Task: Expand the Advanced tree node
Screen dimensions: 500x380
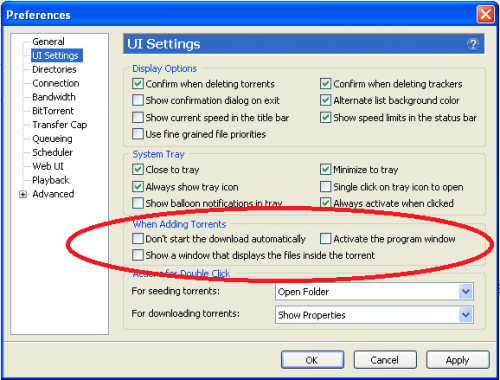Action: (23, 194)
